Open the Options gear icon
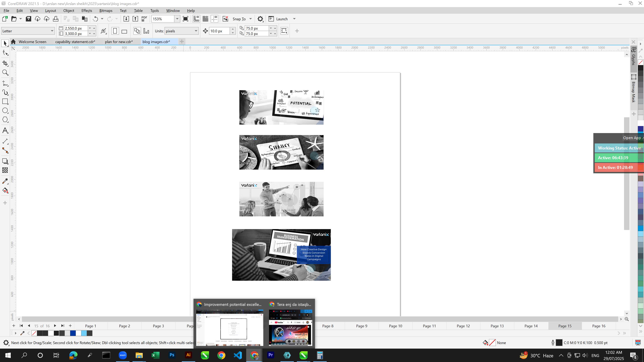The width and height of the screenshot is (644, 362). [x=260, y=19]
